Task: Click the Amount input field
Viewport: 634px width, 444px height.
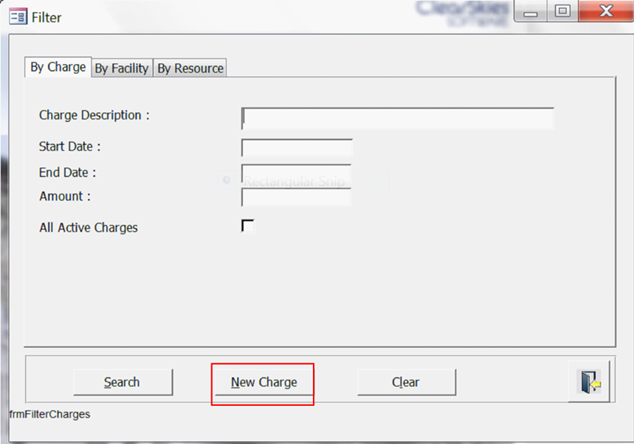Action: [x=297, y=197]
